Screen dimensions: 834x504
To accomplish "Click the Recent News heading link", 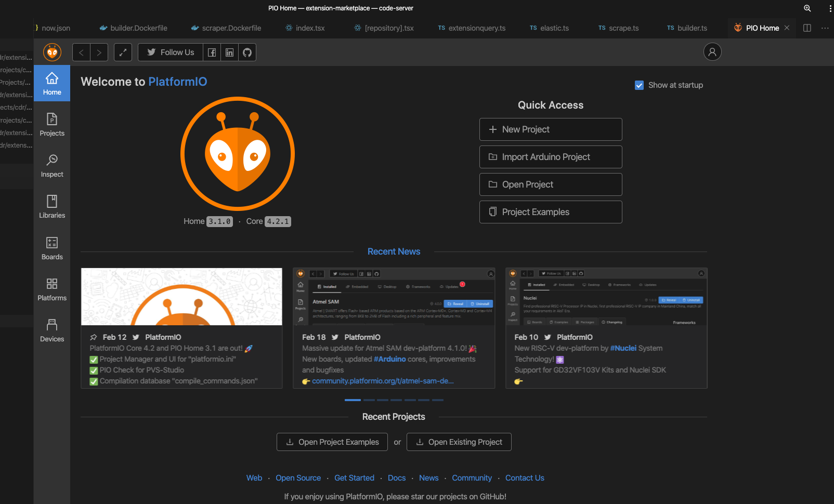I will click(x=394, y=251).
